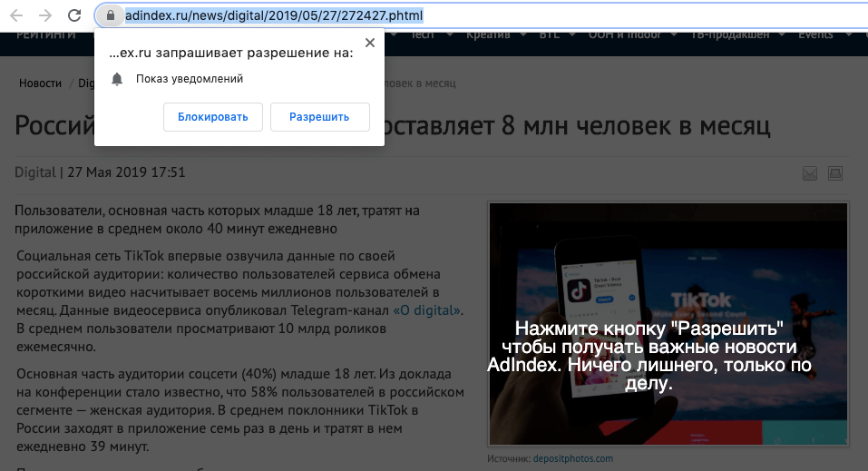Expand the BTL dropdown arrow
This screenshot has width=868, height=471.
573,34
